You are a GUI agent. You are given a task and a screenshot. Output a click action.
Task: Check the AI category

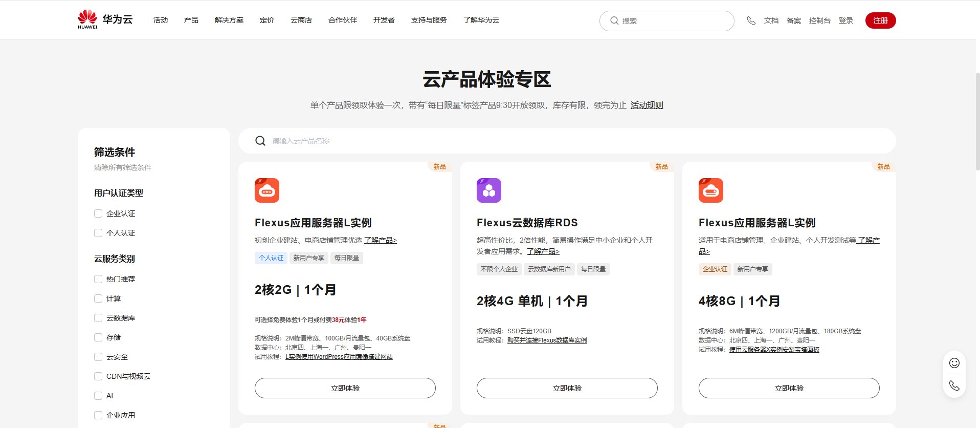[98, 396]
